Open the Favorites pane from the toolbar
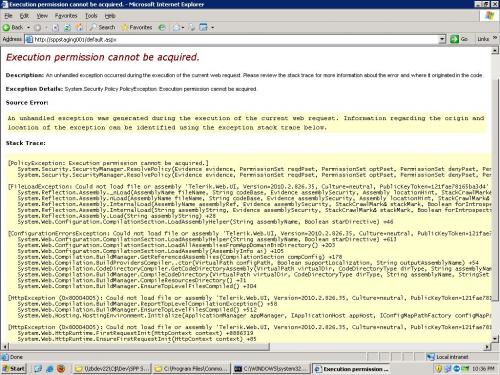Image resolution: width=500 pixels, height=375 pixels. point(137,27)
